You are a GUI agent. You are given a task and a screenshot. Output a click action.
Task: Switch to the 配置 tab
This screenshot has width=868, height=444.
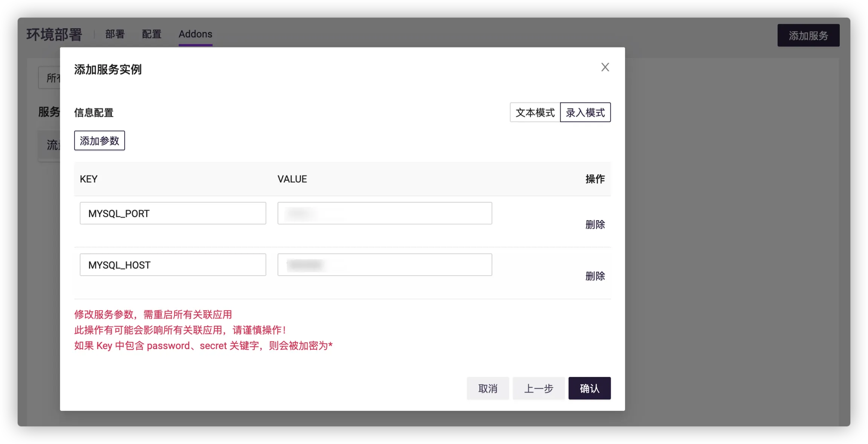[151, 34]
